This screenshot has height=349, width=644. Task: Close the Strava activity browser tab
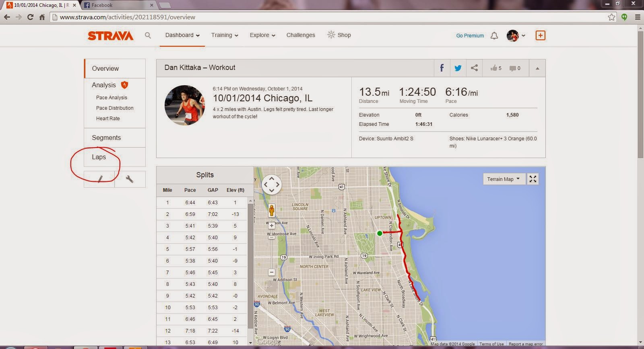pyautogui.click(x=74, y=5)
